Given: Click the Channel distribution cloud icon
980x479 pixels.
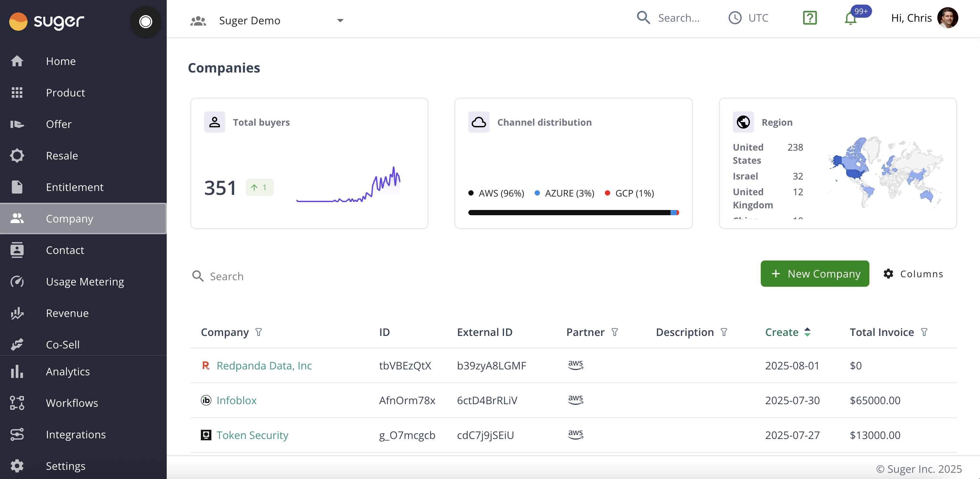Looking at the screenshot, I should tap(479, 122).
